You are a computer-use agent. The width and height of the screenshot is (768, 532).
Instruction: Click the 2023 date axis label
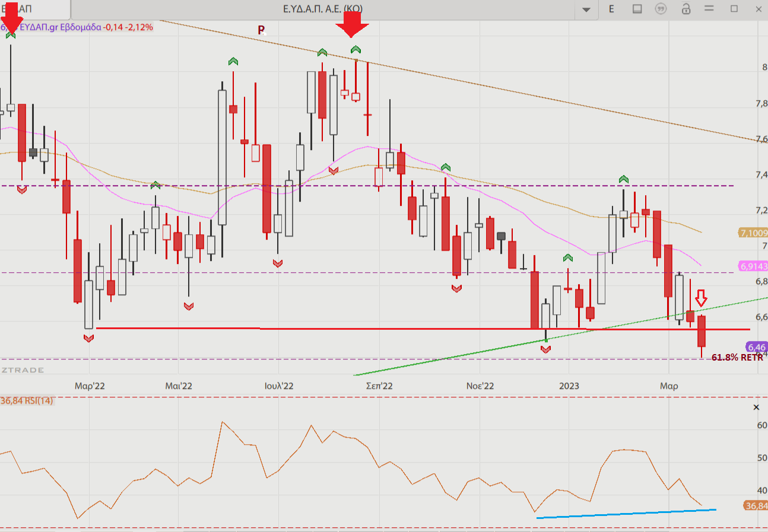click(x=569, y=386)
